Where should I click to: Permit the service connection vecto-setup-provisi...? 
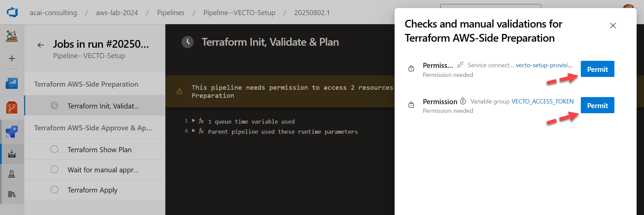[597, 69]
